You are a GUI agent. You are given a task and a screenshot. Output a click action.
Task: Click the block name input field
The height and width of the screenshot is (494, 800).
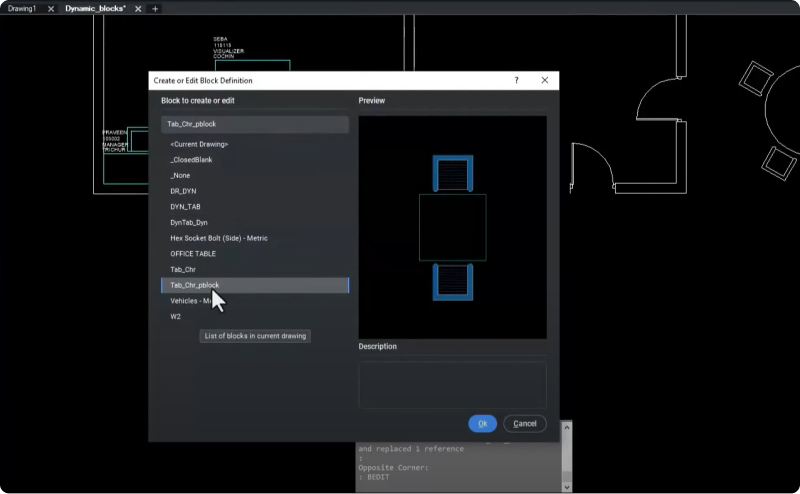[255, 124]
